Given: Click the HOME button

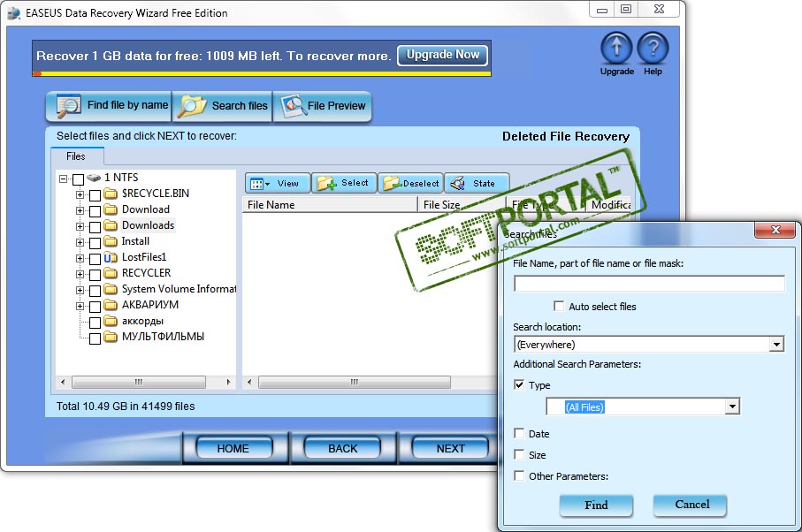Looking at the screenshot, I should [233, 448].
